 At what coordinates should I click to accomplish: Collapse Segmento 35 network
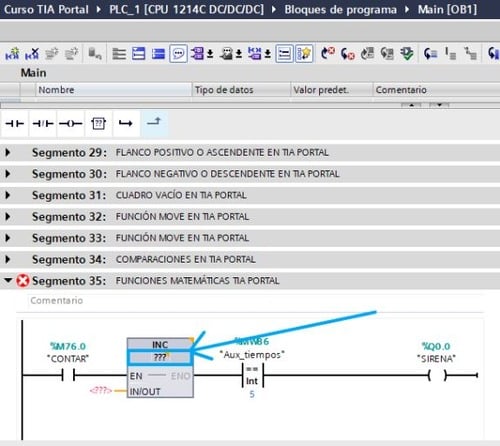(8, 281)
